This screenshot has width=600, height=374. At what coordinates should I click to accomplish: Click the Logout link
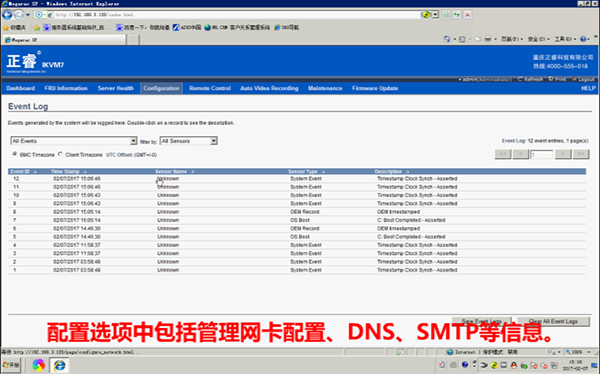(586, 79)
